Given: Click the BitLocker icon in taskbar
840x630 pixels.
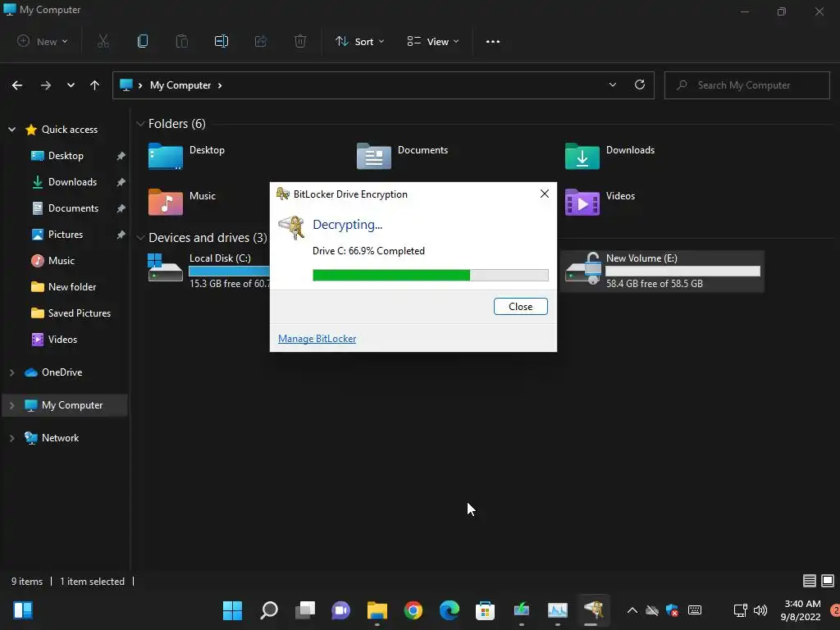Looking at the screenshot, I should (x=594, y=610).
